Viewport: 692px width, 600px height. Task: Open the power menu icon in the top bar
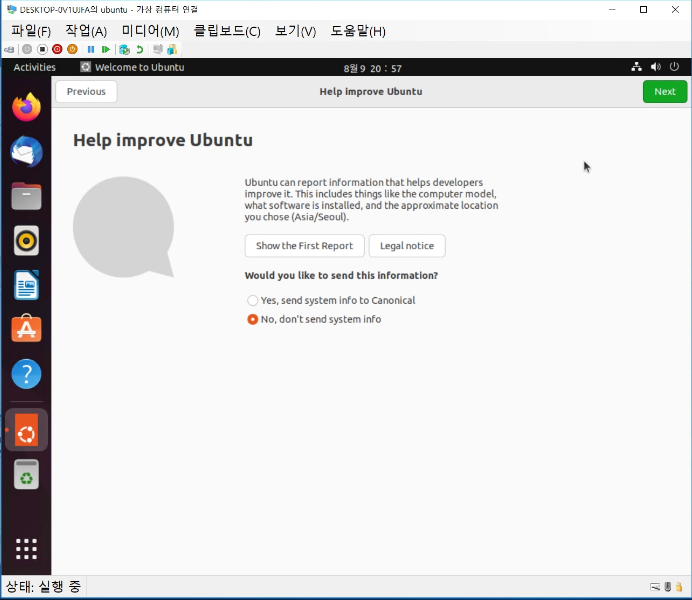coord(674,67)
